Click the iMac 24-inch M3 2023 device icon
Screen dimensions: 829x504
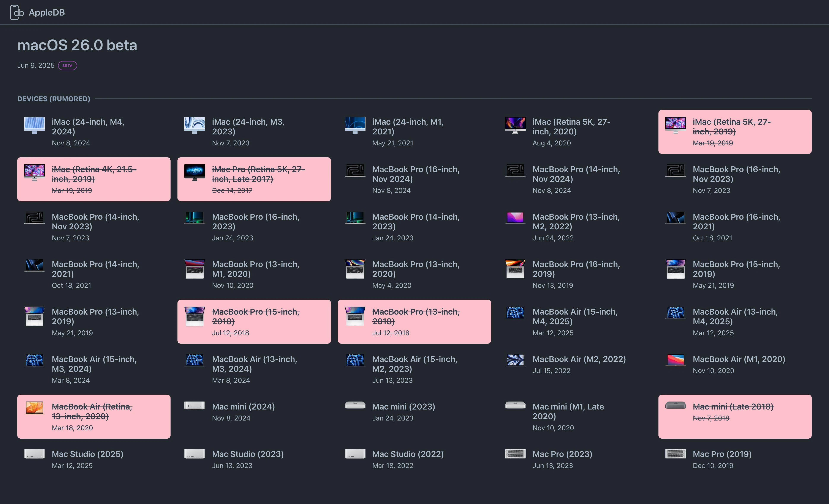tap(195, 125)
